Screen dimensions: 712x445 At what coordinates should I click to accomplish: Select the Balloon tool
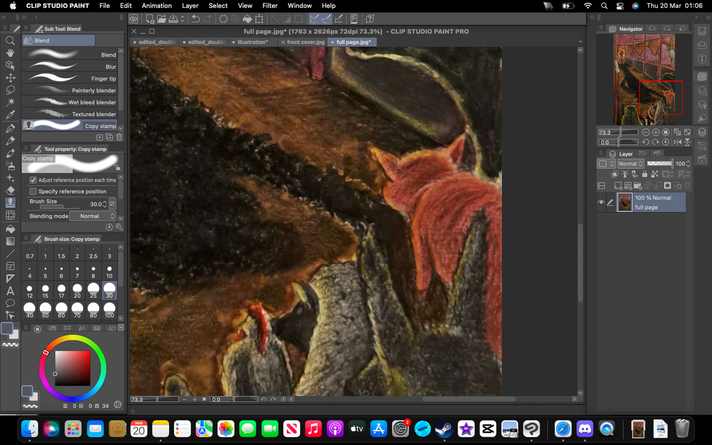pos(10,303)
